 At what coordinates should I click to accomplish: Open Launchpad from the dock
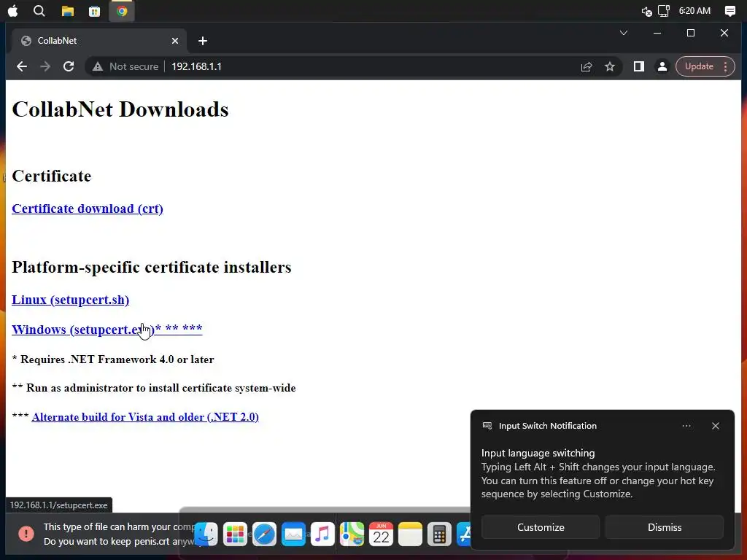click(x=236, y=534)
